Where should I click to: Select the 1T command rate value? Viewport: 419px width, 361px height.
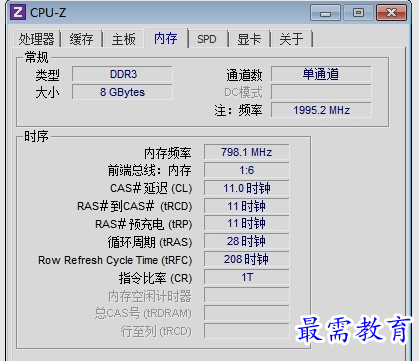click(x=246, y=277)
